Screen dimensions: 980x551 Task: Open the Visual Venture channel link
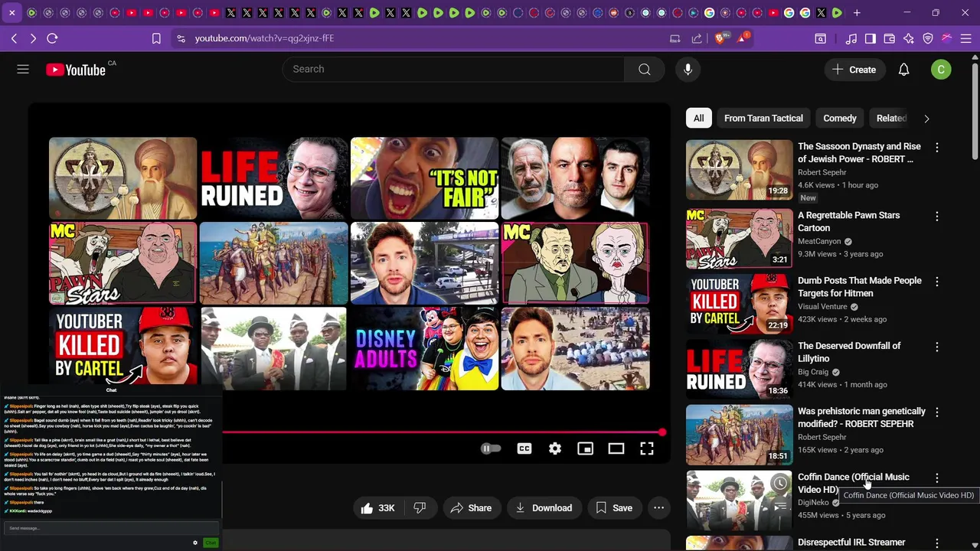point(822,307)
